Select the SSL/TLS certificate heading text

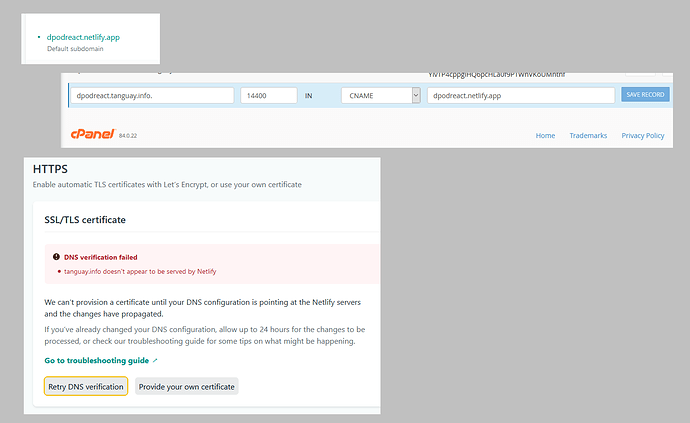coord(85,220)
